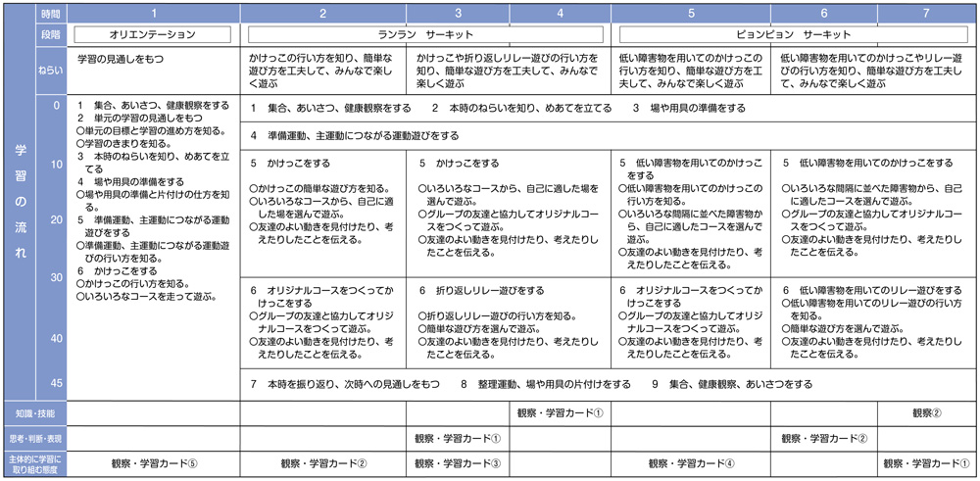Click the time mark '40' in the flow scale
The width and height of the screenshot is (980, 481).
pos(56,339)
